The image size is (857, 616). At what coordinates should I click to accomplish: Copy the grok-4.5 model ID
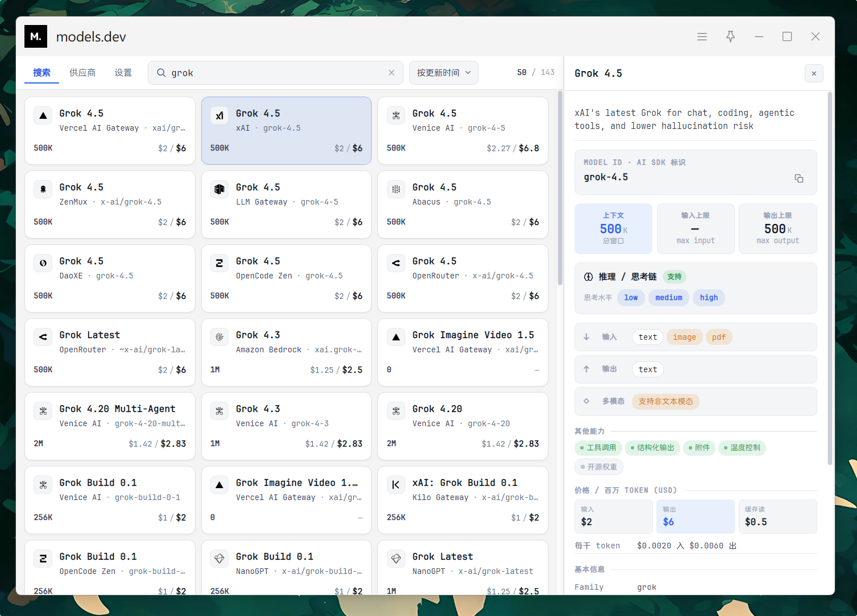click(x=798, y=178)
